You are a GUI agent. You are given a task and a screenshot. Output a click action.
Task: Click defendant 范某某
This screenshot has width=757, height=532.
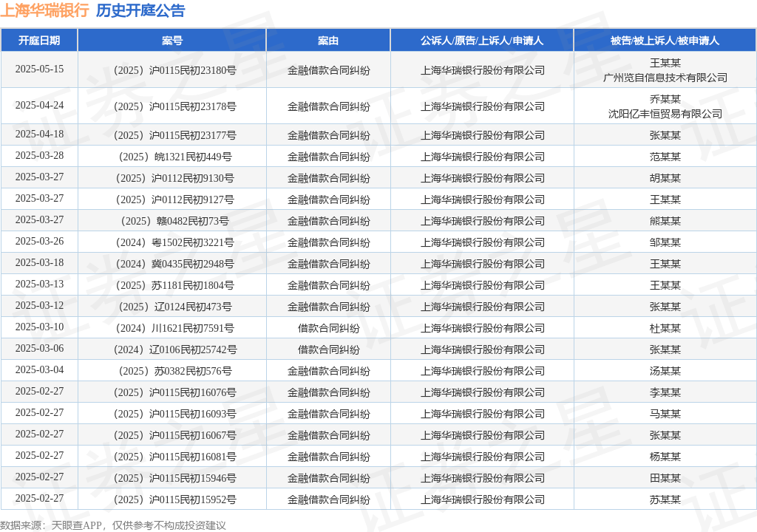665,157
